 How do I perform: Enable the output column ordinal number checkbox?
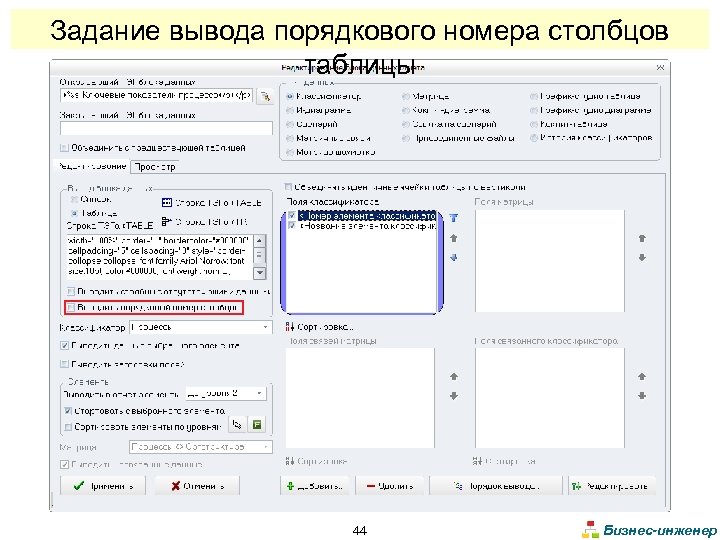pyautogui.click(x=71, y=307)
